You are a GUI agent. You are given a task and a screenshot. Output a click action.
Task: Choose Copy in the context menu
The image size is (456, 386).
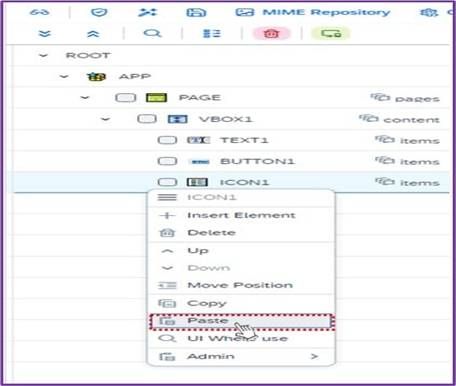click(x=241, y=303)
